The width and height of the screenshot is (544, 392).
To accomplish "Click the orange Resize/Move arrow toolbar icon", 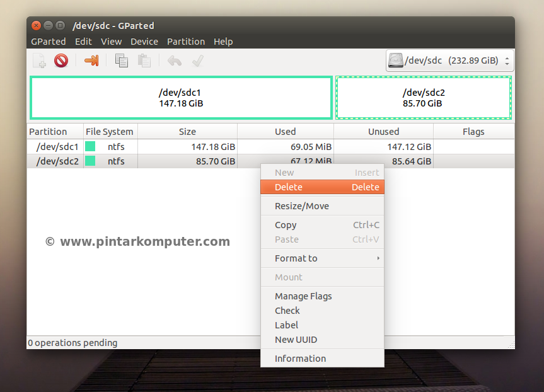I will coord(91,61).
